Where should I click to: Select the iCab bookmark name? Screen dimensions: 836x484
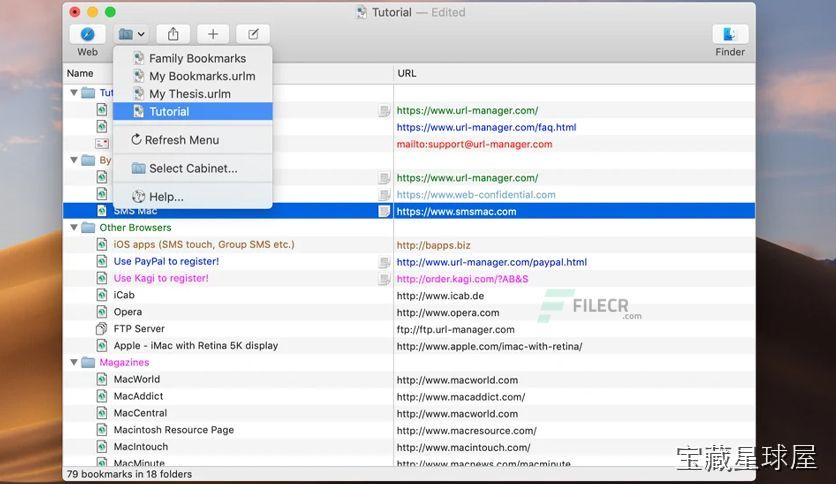124,295
